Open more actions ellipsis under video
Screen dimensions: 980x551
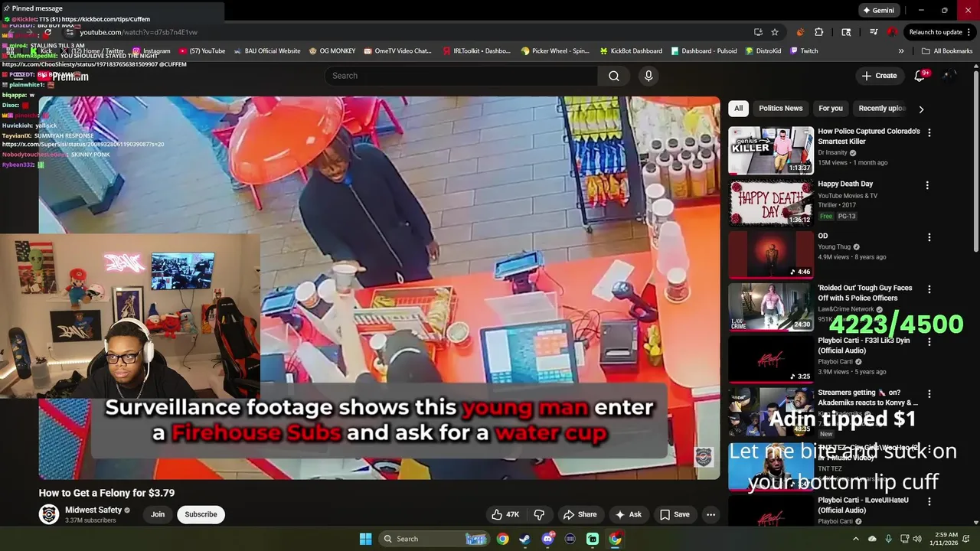[710, 514]
